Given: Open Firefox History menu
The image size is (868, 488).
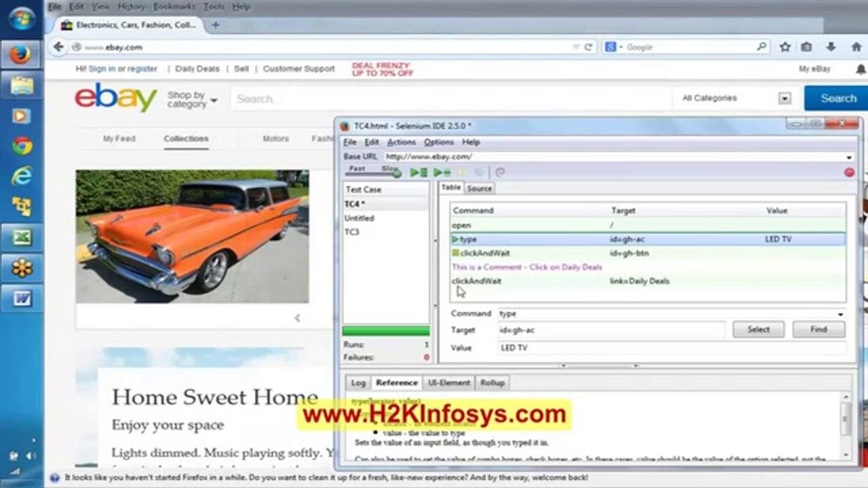Looking at the screenshot, I should point(131,7).
